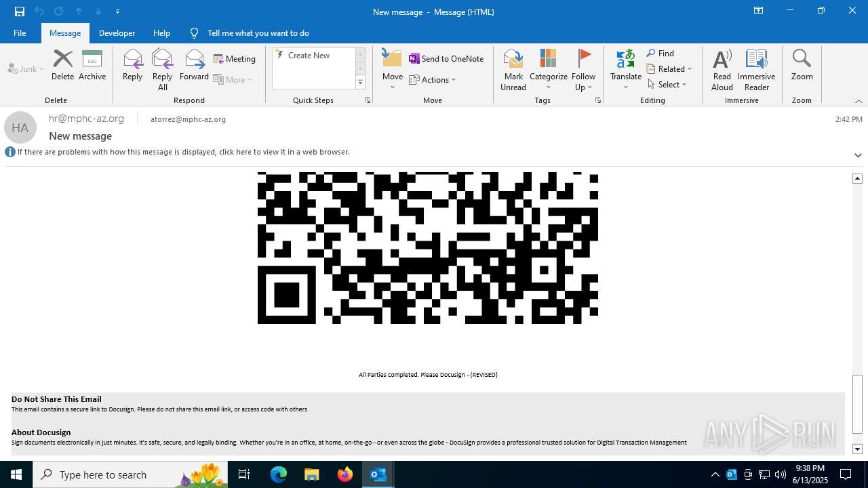
Task: Delete the message with Delete icon
Action: [x=62, y=65]
